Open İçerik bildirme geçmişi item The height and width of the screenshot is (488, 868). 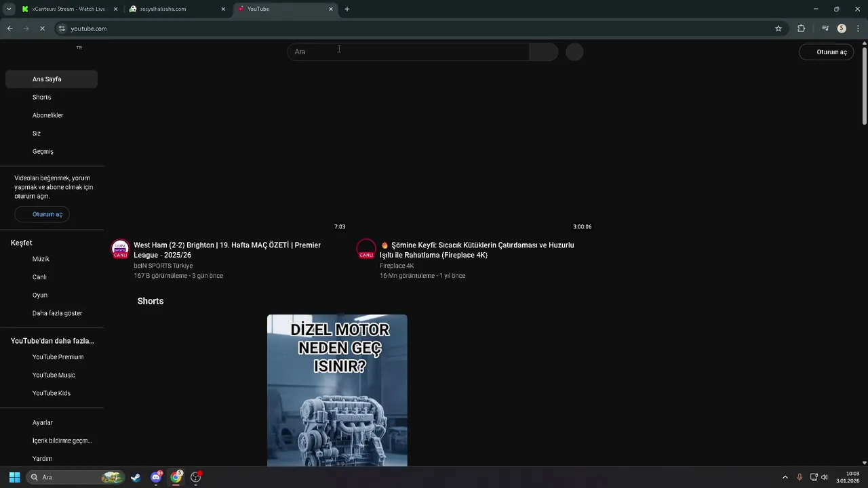point(52,441)
